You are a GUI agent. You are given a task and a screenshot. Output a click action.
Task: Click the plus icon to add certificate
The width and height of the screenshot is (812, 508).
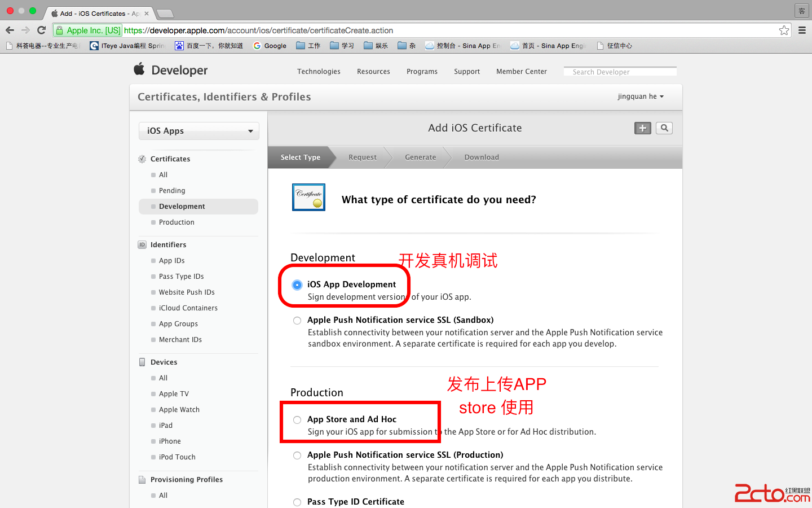click(x=643, y=128)
